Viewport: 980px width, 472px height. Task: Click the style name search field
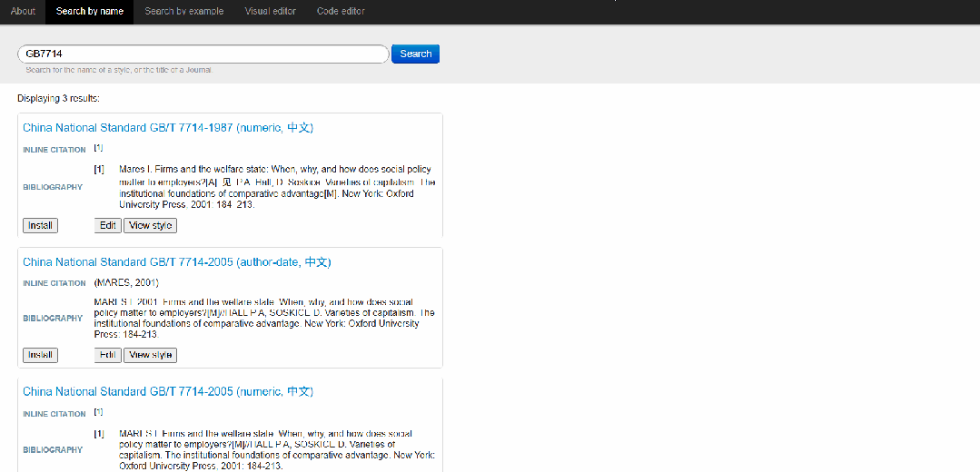coord(203,54)
